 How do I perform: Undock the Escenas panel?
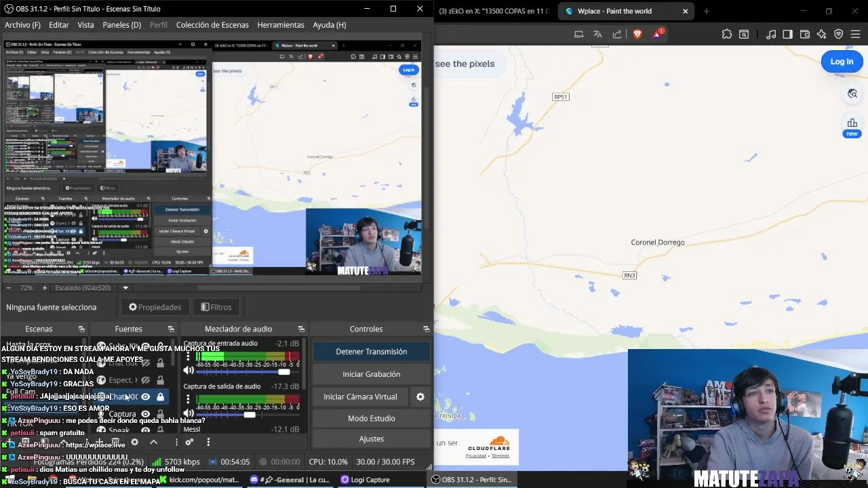point(81,329)
